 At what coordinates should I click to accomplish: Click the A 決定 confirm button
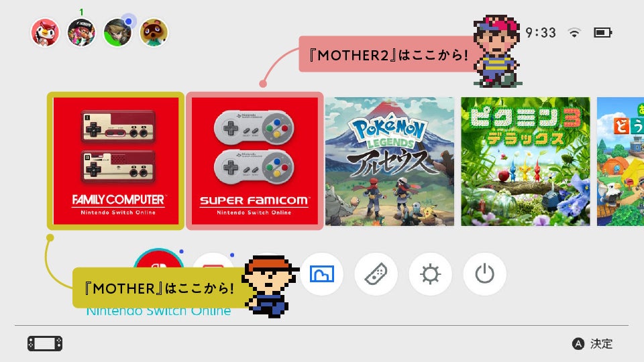tap(592, 344)
